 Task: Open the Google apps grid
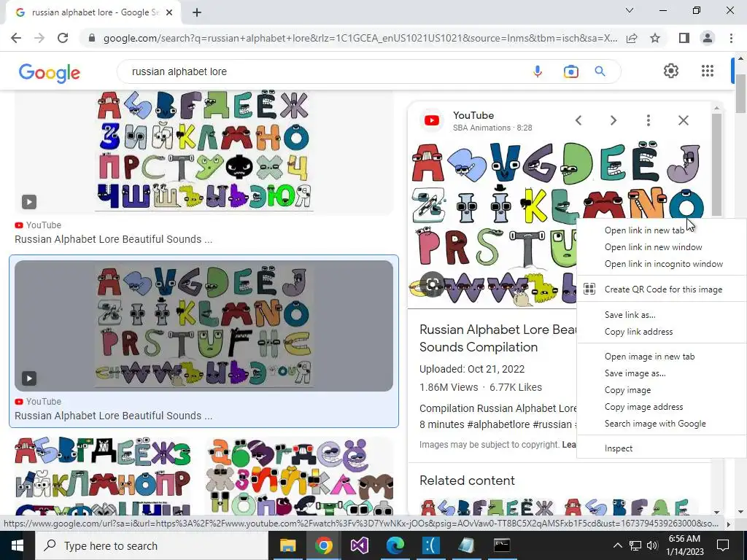pos(708,71)
